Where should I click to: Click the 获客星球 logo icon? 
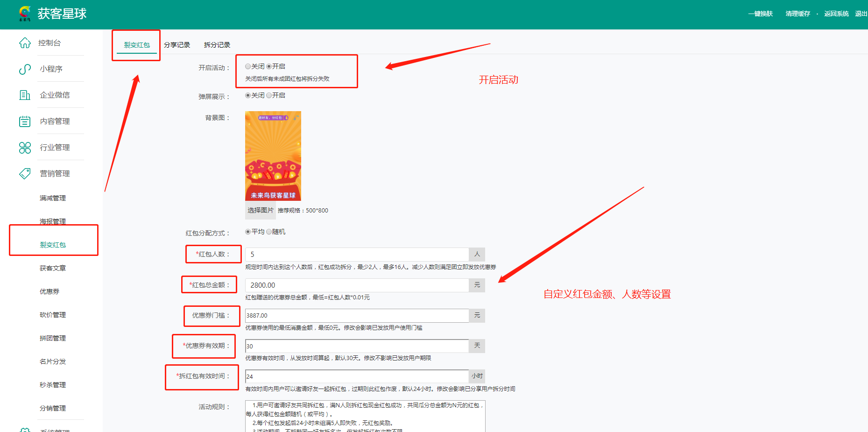coord(25,14)
